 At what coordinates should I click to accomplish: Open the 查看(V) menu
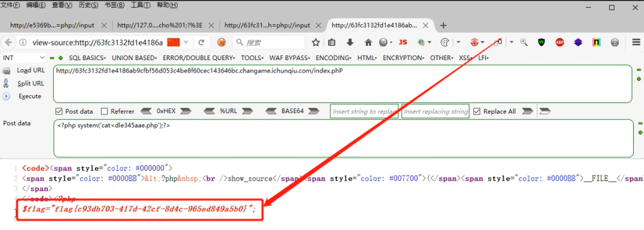click(x=62, y=5)
